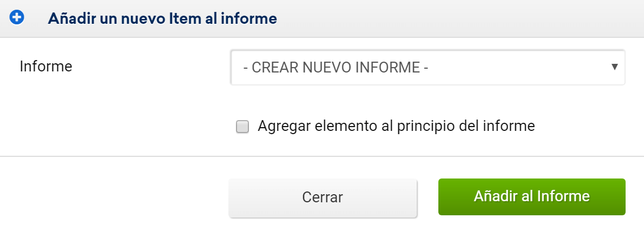The width and height of the screenshot is (644, 238).
Task: Click the 'Añadir un nuevo Item al informe' title
Action: click(162, 18)
